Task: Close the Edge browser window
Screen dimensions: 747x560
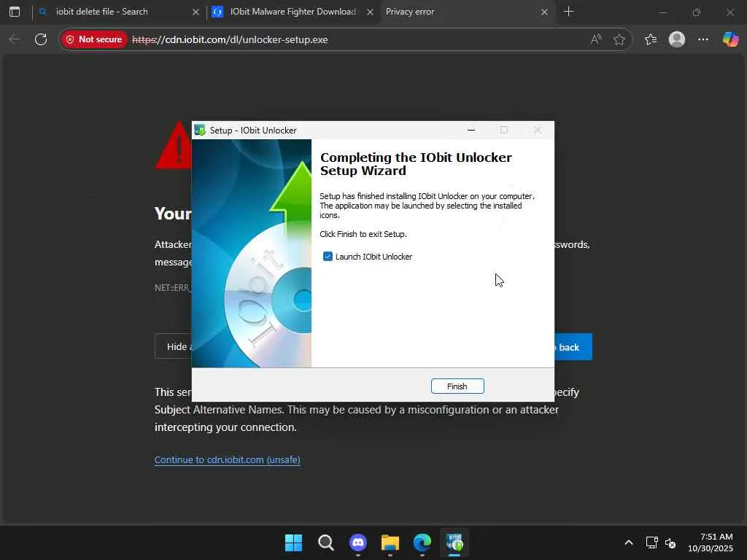Action: pos(729,12)
